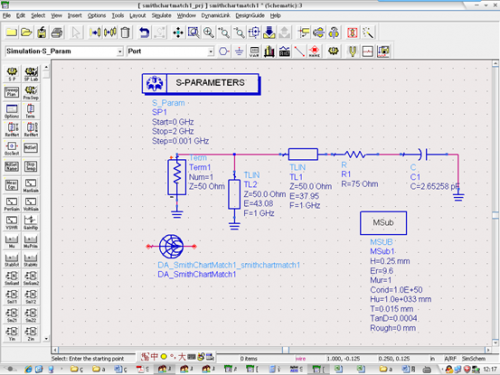The width and height of the screenshot is (500, 375).
Task: Open new data display window icon
Action: tap(367, 51)
